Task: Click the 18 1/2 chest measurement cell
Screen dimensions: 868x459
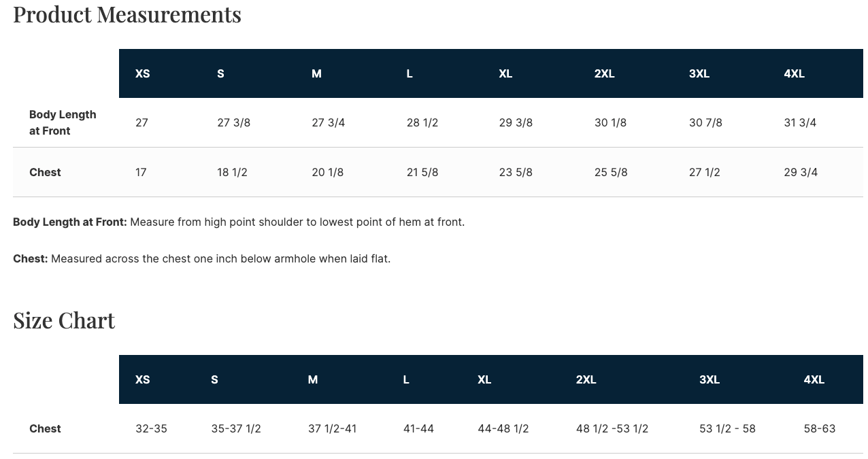Action: coord(232,172)
